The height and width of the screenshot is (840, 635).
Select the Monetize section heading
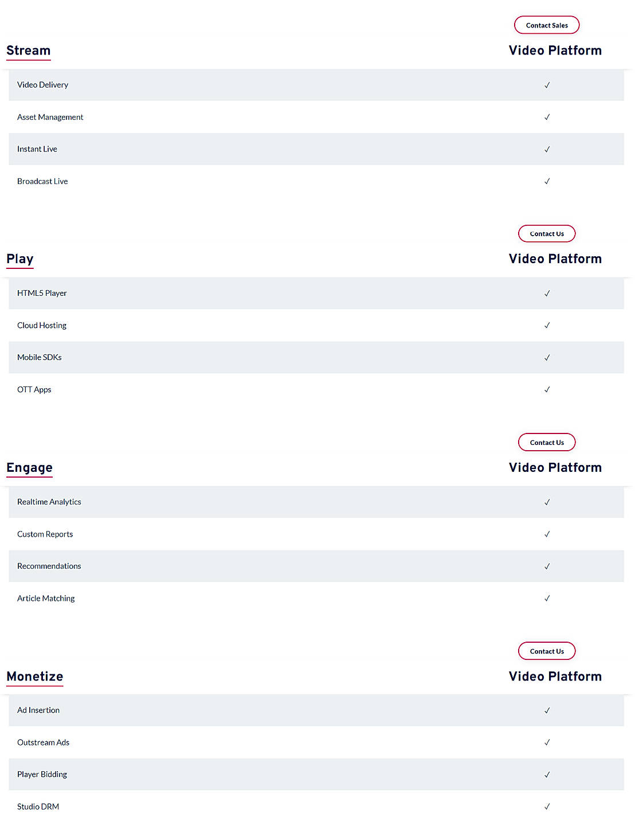(x=35, y=677)
